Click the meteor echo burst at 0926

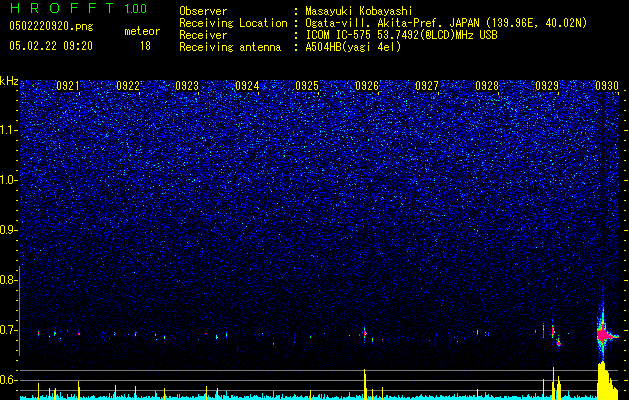coord(365,333)
